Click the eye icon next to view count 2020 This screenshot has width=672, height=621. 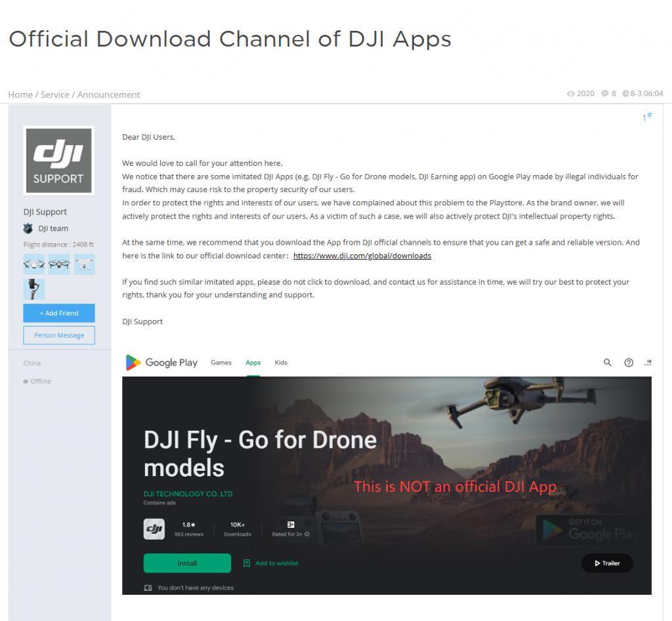pos(571,93)
